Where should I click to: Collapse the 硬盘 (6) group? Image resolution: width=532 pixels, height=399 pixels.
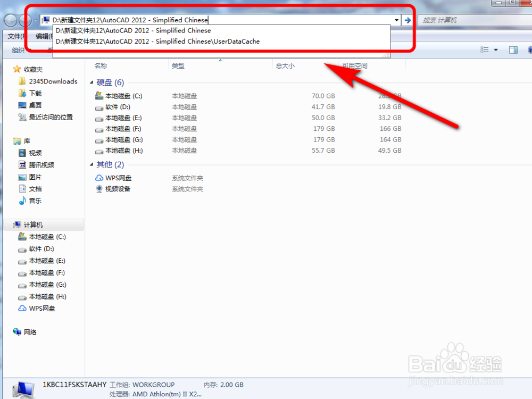(92, 82)
